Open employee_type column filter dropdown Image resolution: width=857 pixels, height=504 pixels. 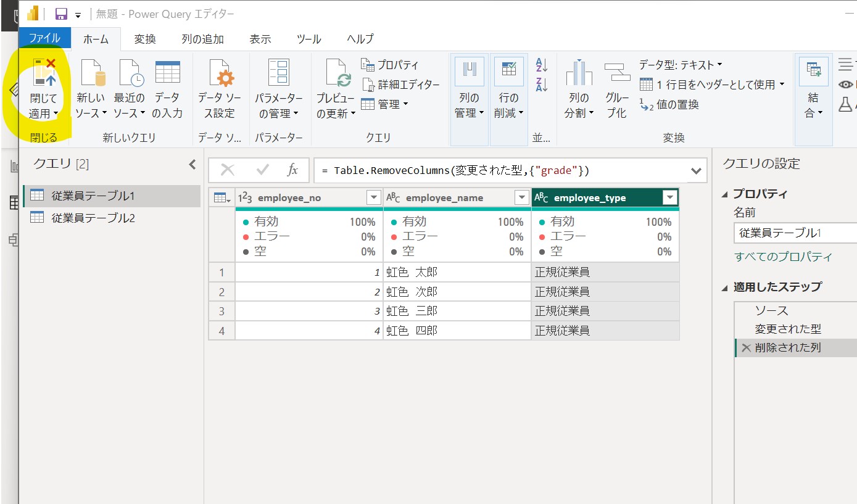coord(669,198)
